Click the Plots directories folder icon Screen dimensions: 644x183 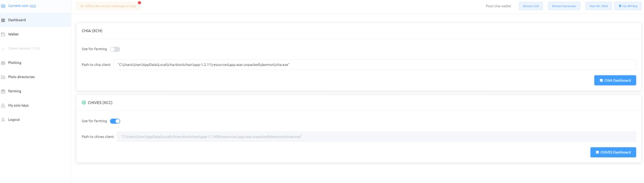point(3,77)
